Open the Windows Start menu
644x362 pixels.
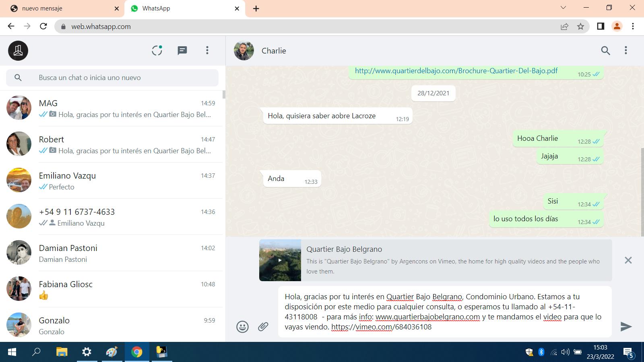click(x=12, y=352)
